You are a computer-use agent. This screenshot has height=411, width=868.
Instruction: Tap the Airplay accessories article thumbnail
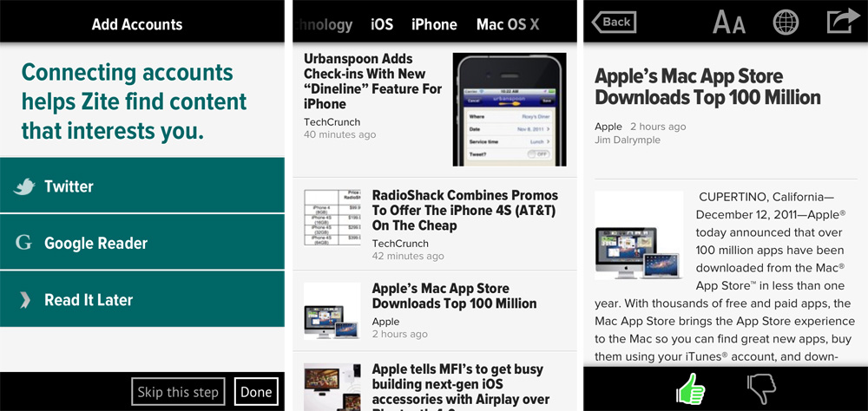pyautogui.click(x=332, y=388)
